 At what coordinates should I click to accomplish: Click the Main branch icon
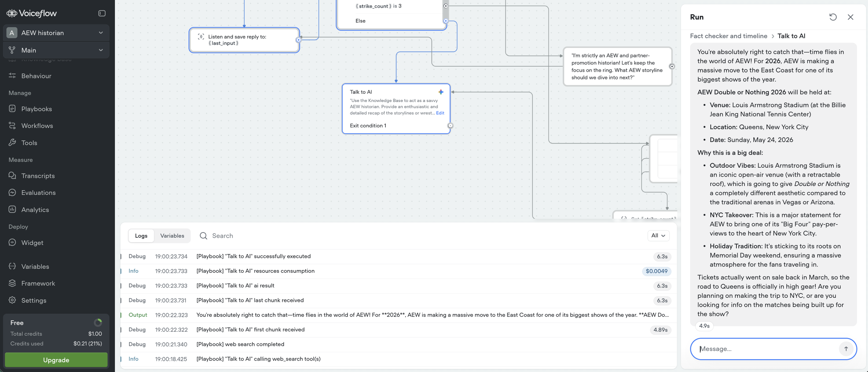(12, 50)
